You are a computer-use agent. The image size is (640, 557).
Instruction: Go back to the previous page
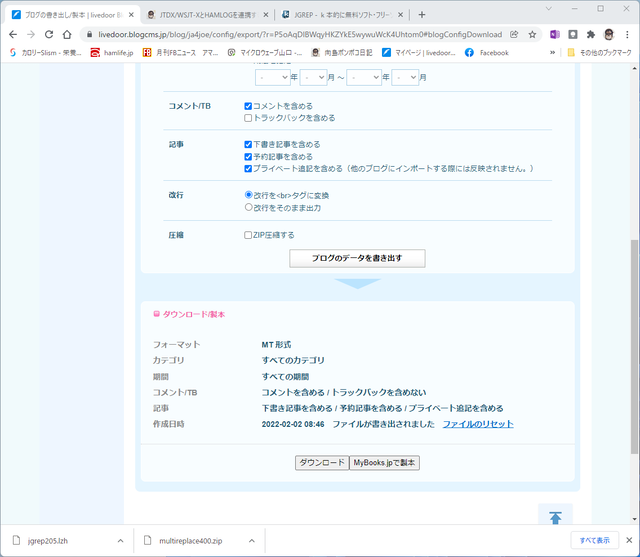[13, 35]
